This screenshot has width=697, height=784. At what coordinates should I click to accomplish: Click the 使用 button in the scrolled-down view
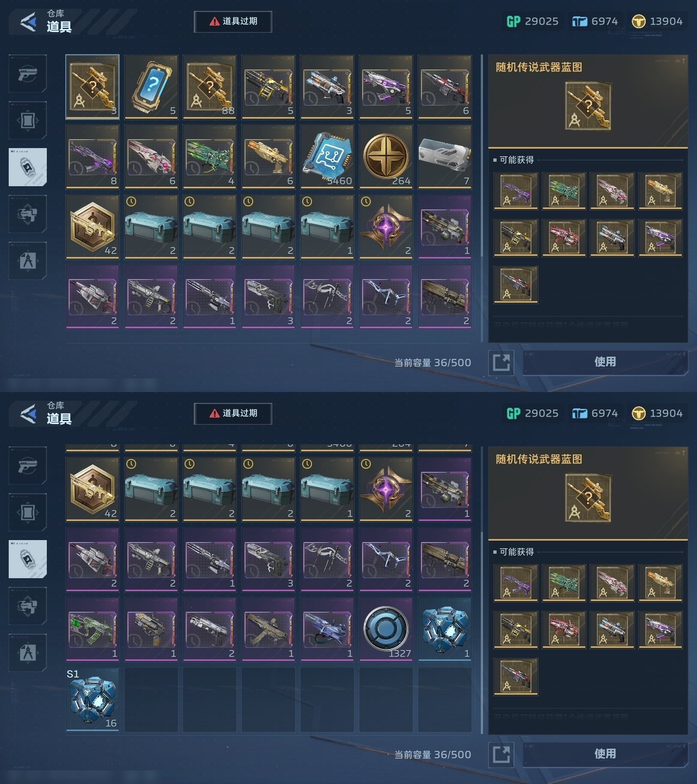click(605, 754)
